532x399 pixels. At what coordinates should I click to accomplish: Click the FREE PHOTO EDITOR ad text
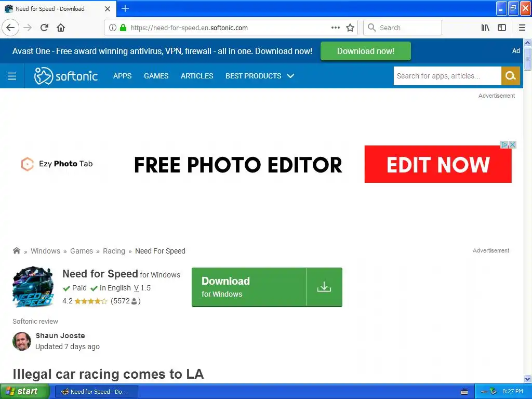238,165
